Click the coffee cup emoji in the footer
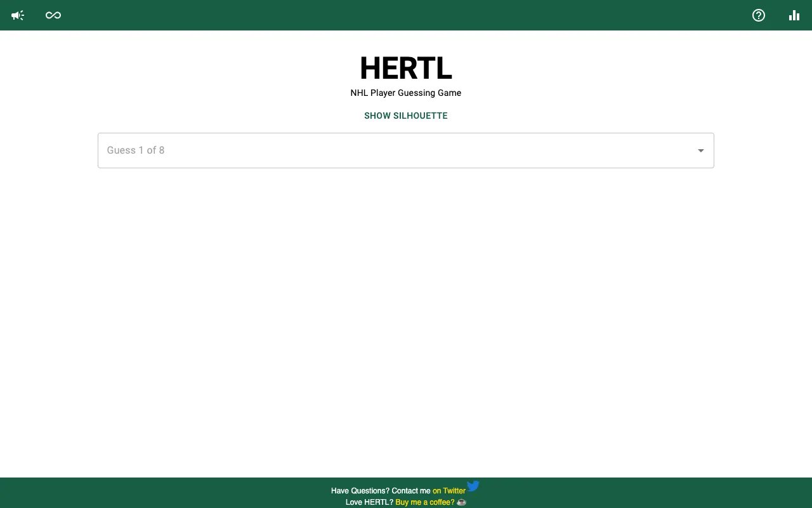 (x=461, y=502)
